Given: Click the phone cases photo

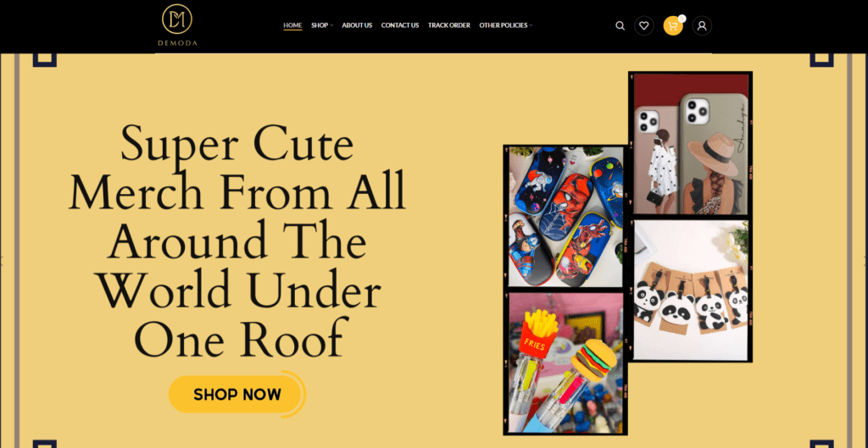Looking at the screenshot, I should point(690,144).
